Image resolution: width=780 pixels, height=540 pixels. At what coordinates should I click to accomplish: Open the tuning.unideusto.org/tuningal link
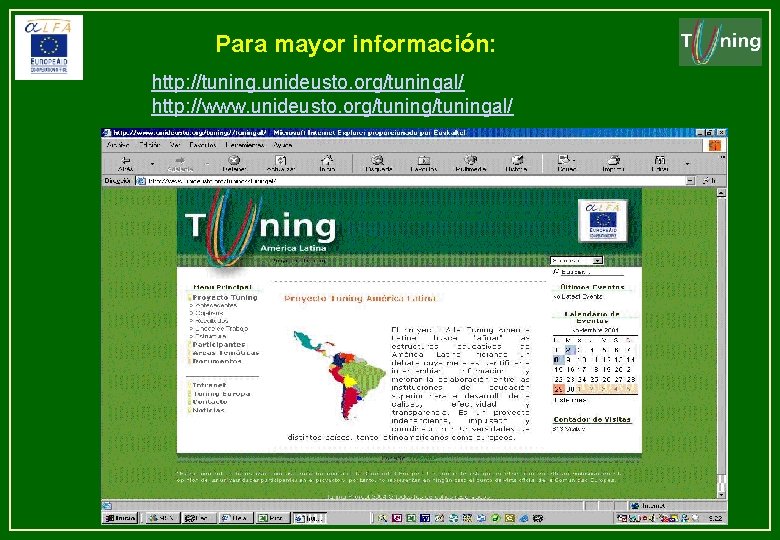tap(308, 82)
